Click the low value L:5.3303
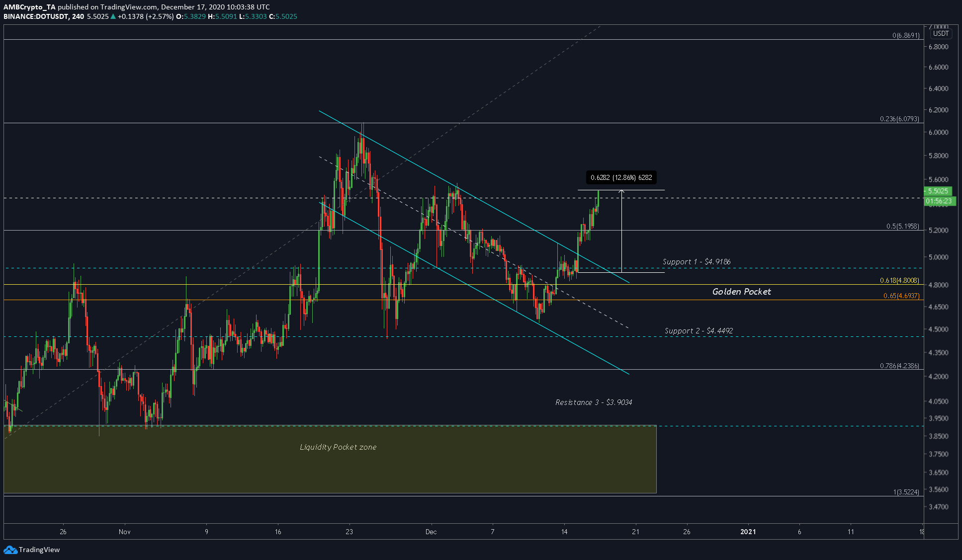 click(x=253, y=16)
